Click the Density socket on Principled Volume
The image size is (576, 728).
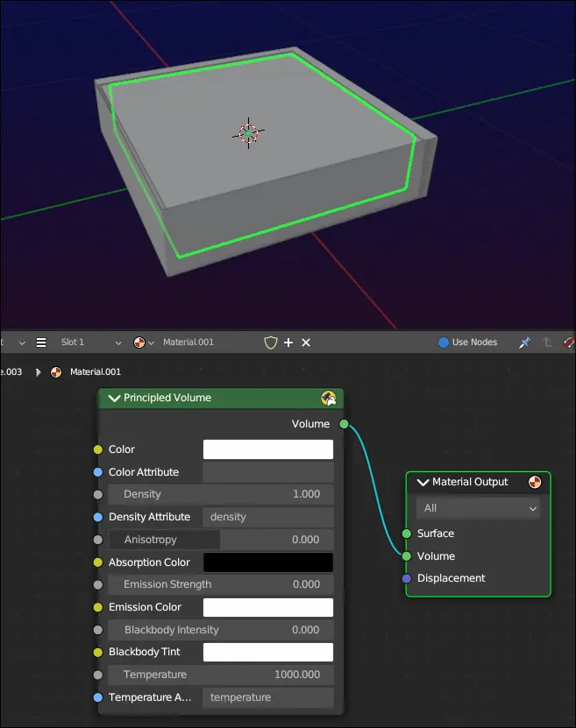point(97,494)
